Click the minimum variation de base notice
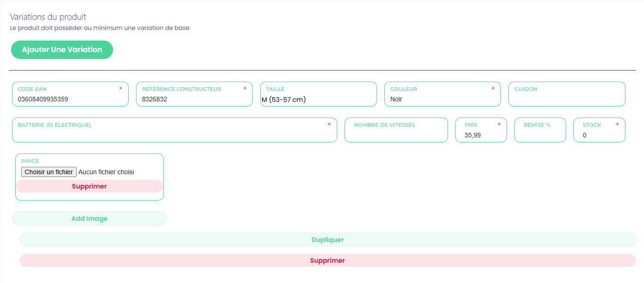Image resolution: width=644 pixels, height=283 pixels. (100, 28)
